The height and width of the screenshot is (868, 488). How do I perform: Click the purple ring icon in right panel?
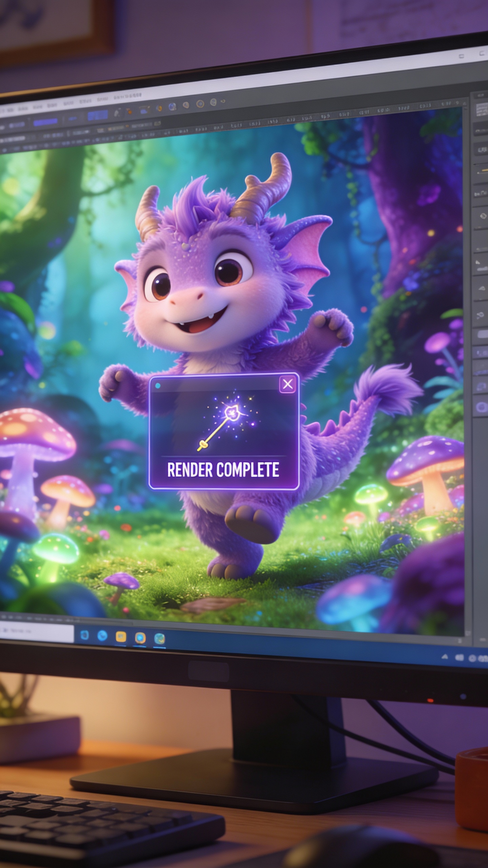[x=482, y=407]
